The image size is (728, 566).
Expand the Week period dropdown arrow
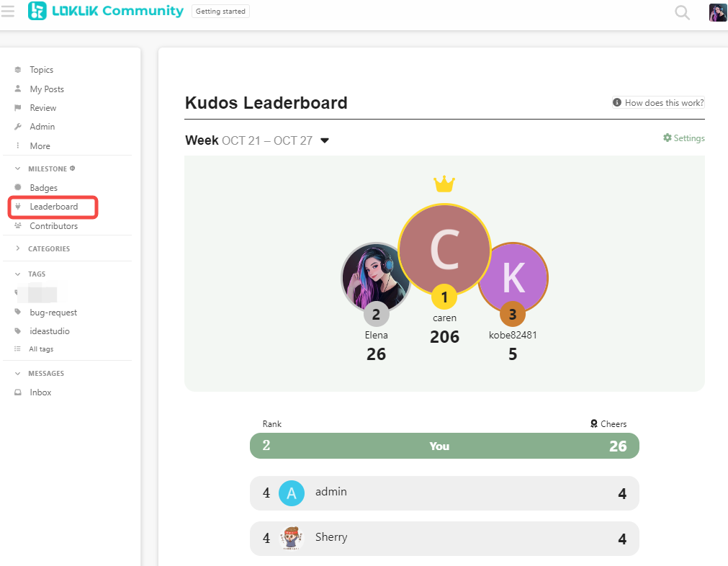[325, 140]
